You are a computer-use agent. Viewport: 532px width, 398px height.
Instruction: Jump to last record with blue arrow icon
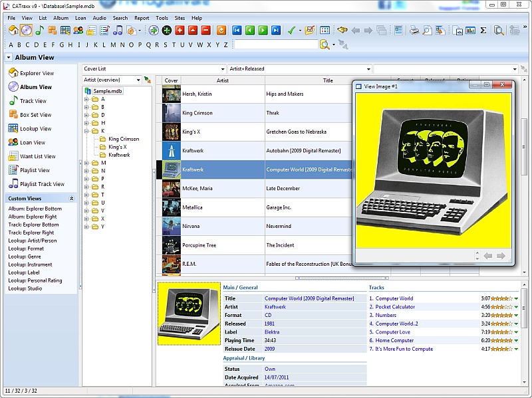click(x=276, y=31)
